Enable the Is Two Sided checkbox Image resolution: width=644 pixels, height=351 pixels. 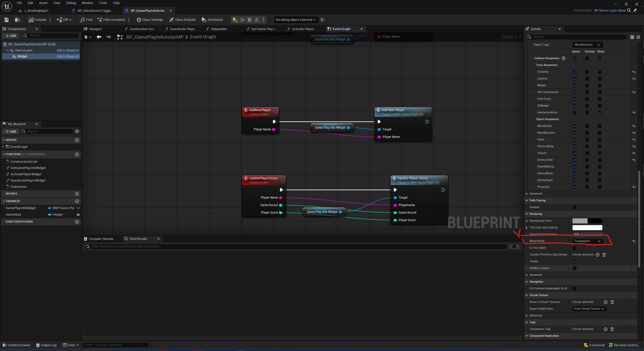click(574, 248)
